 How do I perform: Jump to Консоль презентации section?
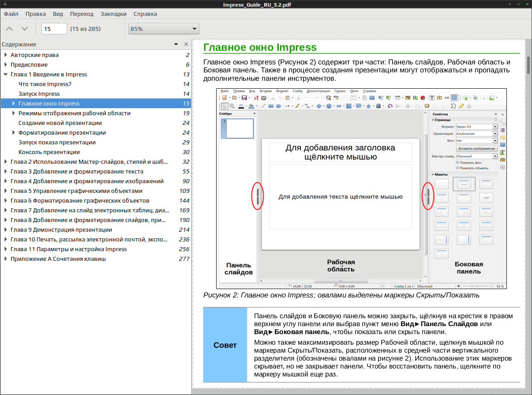[x=49, y=152]
